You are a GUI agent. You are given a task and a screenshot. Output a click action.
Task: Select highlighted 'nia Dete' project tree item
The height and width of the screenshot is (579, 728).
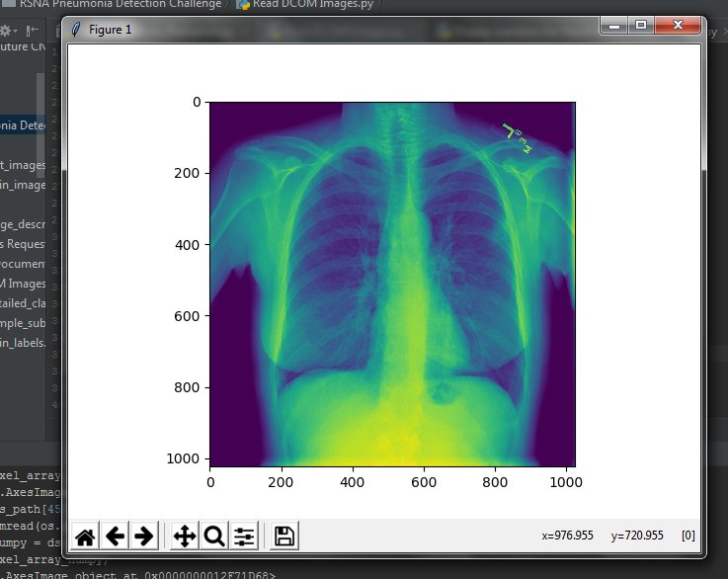click(x=23, y=125)
